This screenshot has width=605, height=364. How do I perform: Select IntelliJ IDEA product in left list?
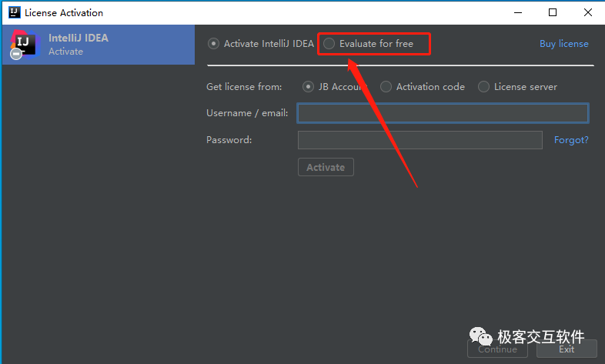[99, 45]
